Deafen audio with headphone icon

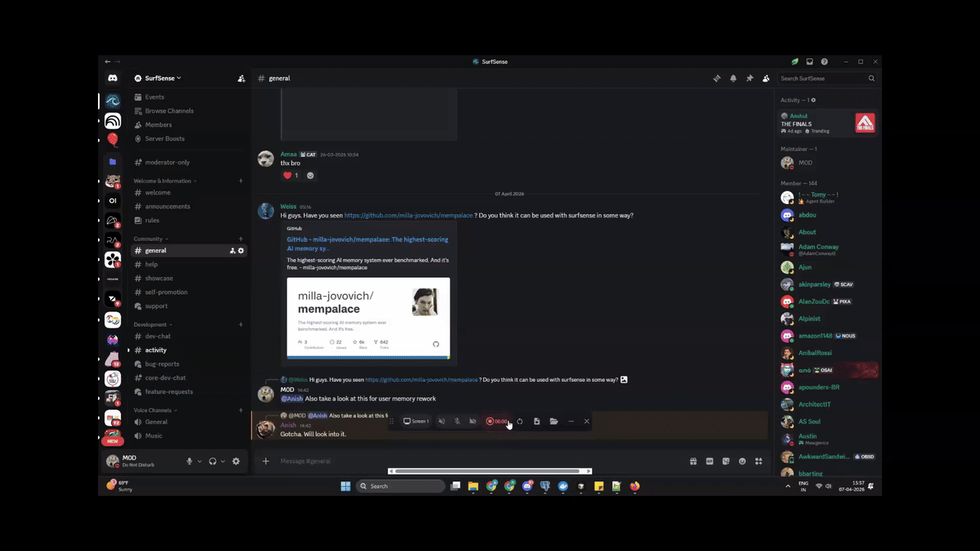[212, 461]
